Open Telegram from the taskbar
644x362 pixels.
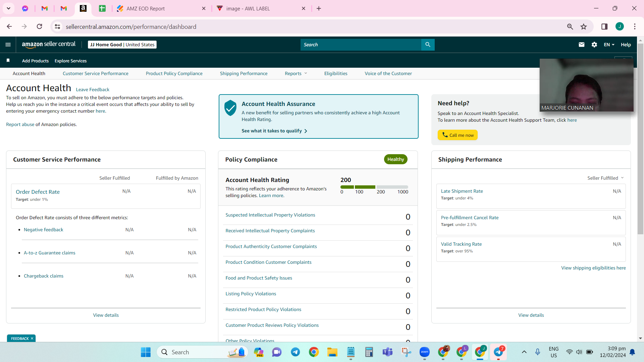pyautogui.click(x=295, y=352)
